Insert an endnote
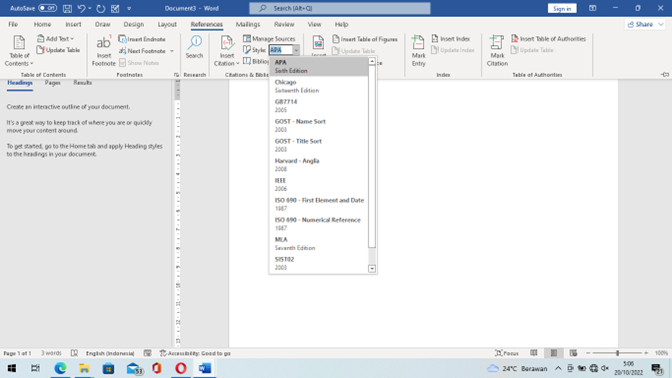 pos(142,39)
